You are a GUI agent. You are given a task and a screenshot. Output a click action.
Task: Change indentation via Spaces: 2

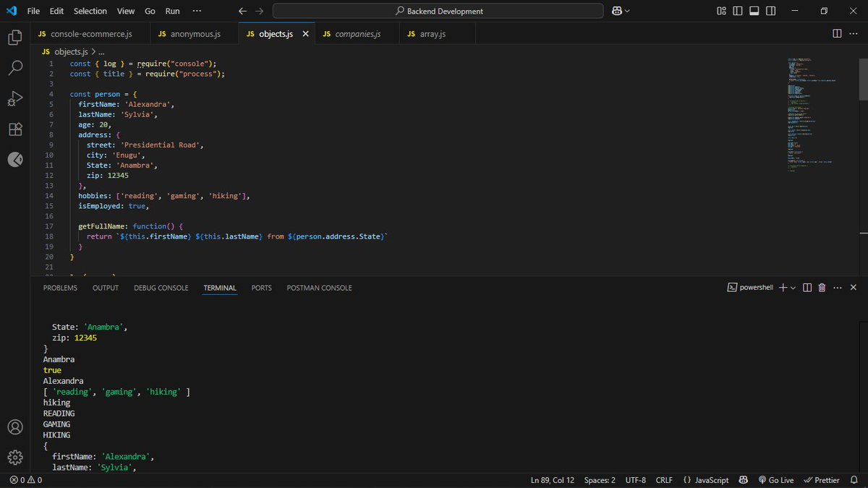pos(600,480)
